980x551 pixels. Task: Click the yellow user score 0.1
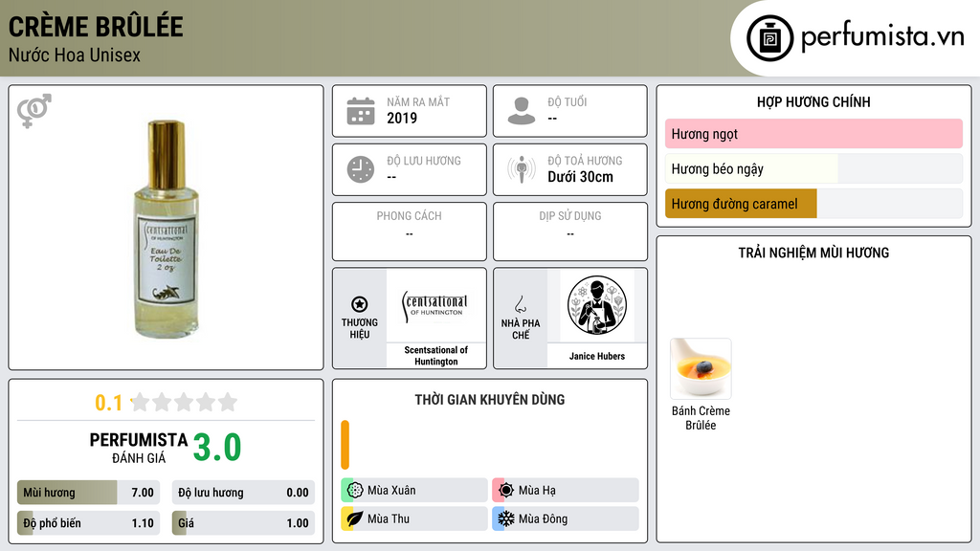tap(109, 403)
